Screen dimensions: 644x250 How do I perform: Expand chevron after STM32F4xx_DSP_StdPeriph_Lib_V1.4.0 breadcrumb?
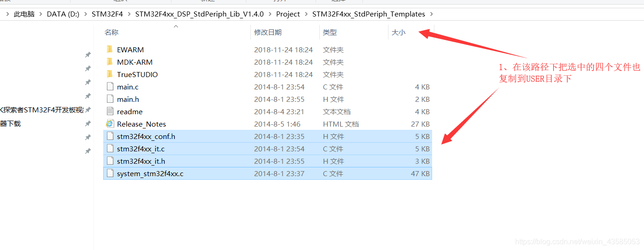click(x=270, y=14)
